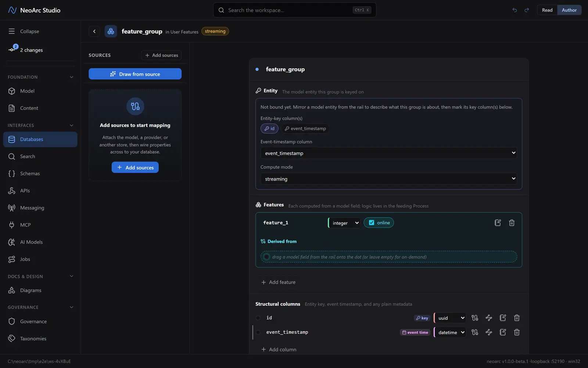Collapse the Foundation section
This screenshot has width=588, height=368.
40,77
